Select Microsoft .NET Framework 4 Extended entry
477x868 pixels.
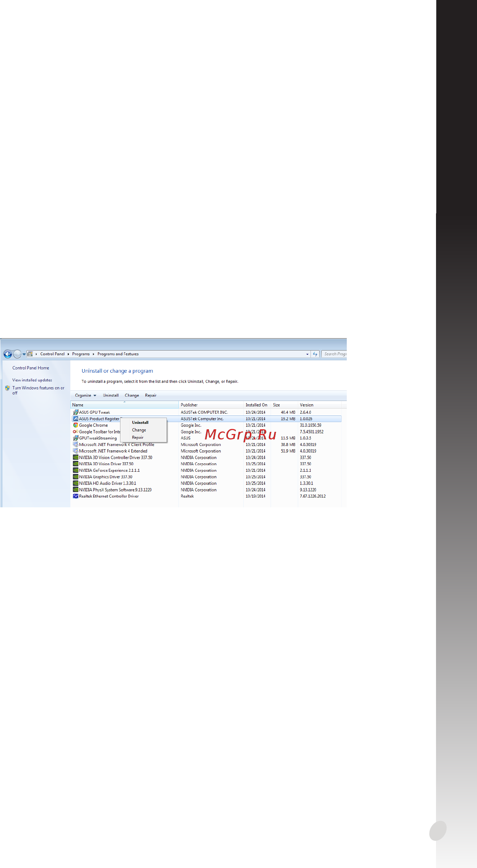pos(206,451)
